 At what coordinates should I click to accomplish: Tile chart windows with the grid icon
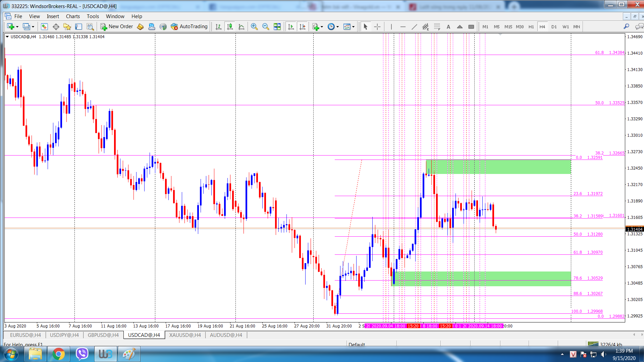(x=277, y=26)
